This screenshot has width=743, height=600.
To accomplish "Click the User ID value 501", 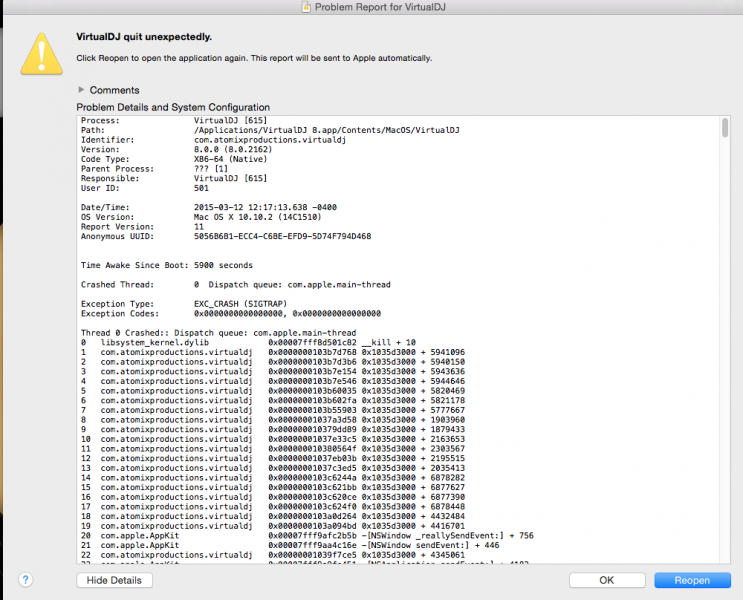I will click(x=201, y=188).
